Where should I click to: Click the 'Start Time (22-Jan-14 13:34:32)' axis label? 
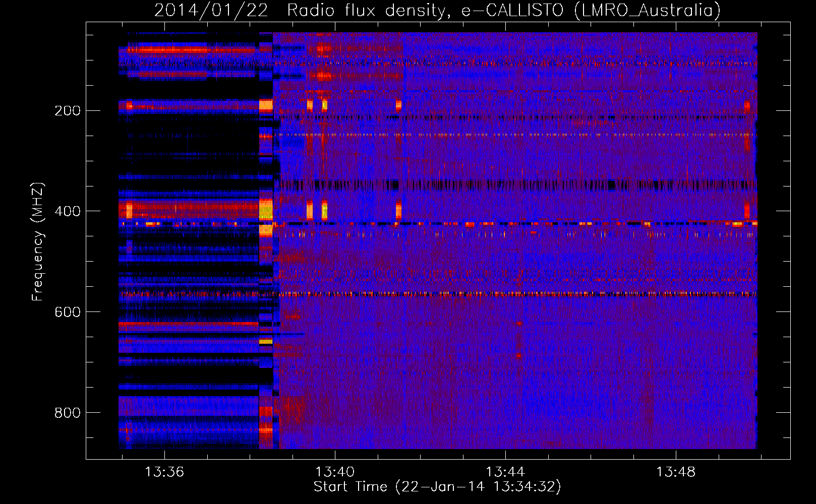click(437, 487)
